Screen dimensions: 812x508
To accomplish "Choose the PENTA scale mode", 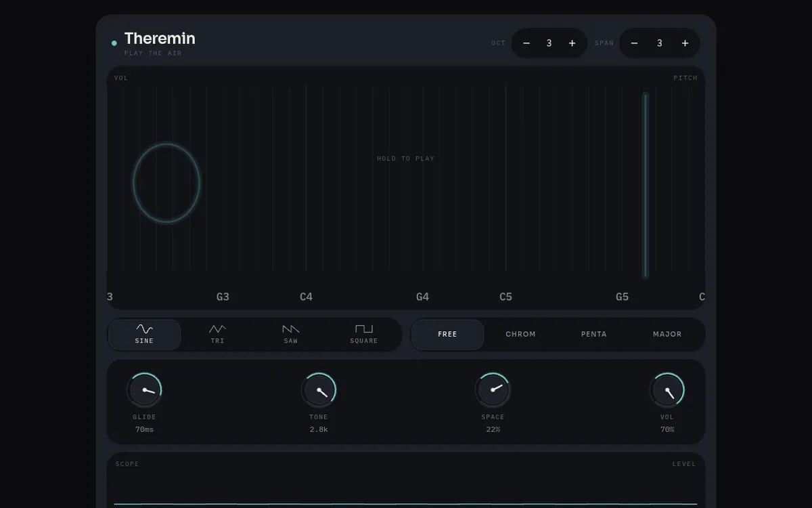I will point(593,335).
